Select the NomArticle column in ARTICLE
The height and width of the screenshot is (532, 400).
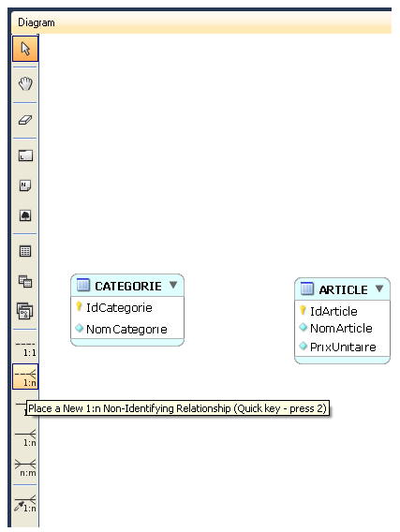(x=342, y=328)
